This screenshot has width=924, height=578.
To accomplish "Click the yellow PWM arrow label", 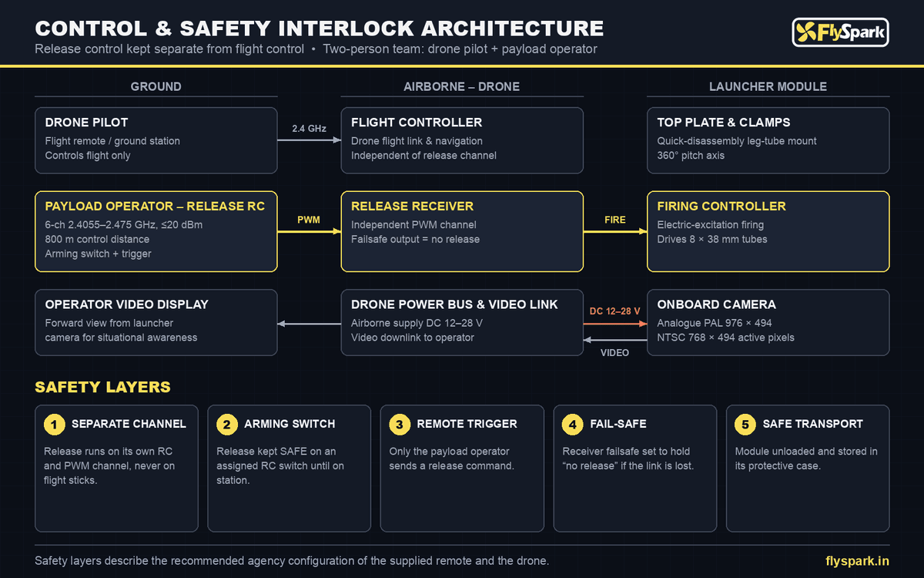I will (309, 220).
